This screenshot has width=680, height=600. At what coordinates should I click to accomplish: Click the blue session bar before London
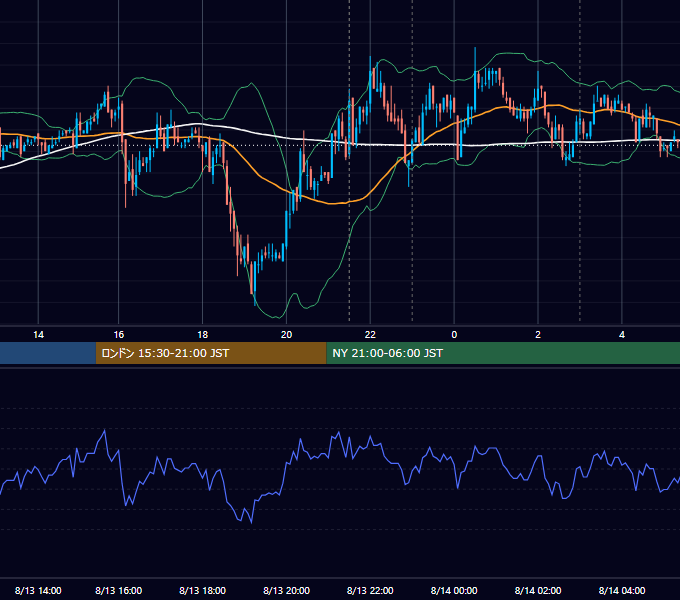point(48,353)
